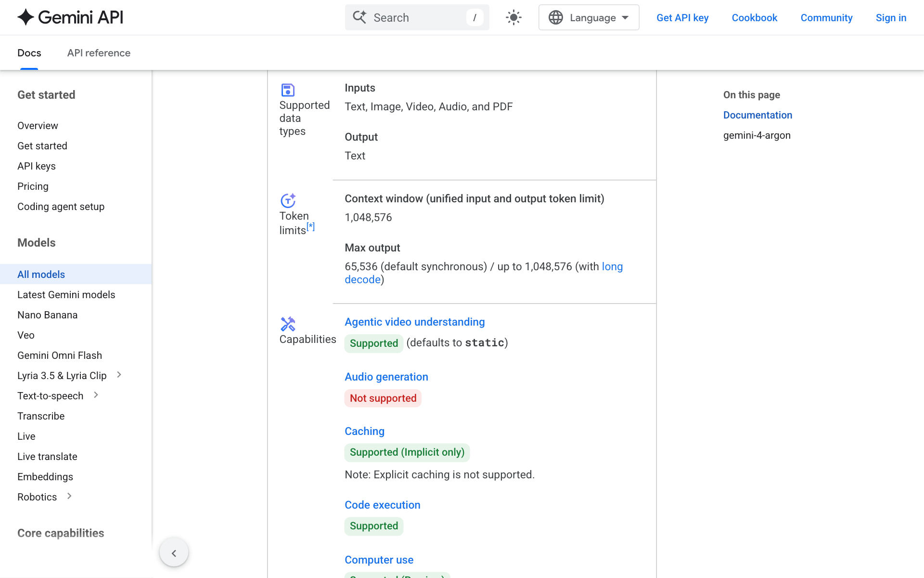924x578 pixels.
Task: Open the Agentic video understanding link
Action: 414,322
